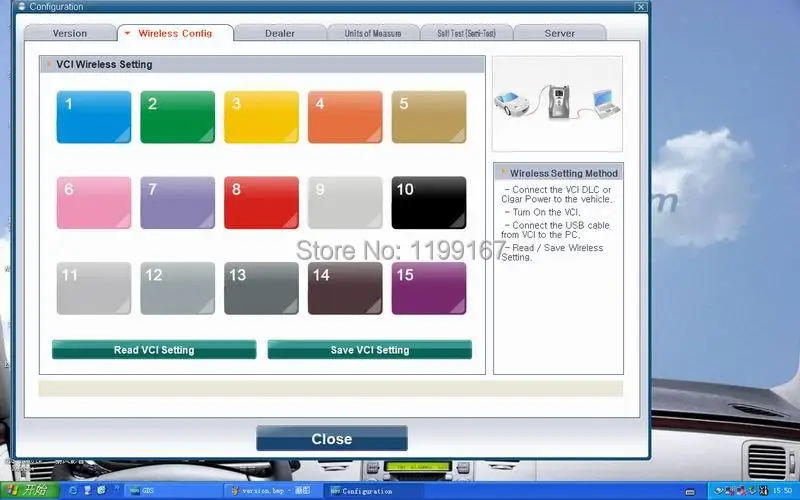Screen dimensions: 800x500
Task: Select the black channel 10 tile
Action: click(x=429, y=203)
